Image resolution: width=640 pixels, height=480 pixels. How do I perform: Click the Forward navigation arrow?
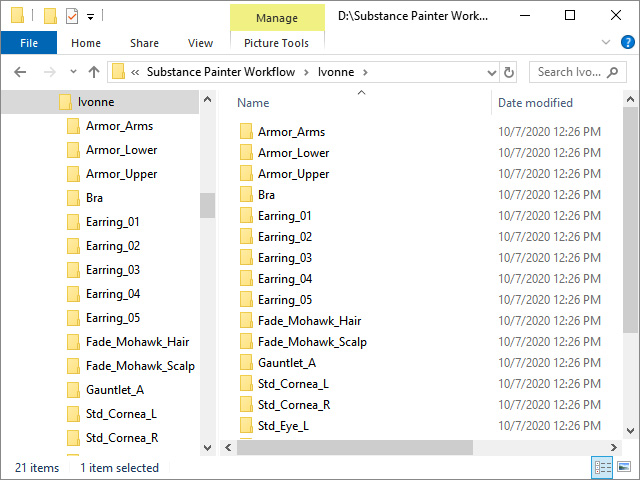tap(49, 72)
